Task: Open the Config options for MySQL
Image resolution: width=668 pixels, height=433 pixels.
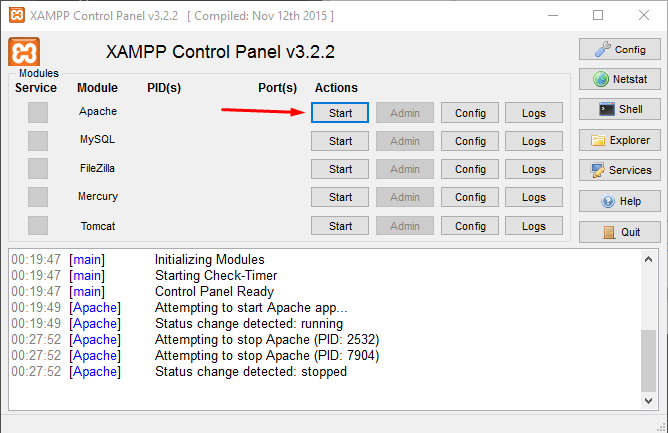Action: tap(470, 141)
